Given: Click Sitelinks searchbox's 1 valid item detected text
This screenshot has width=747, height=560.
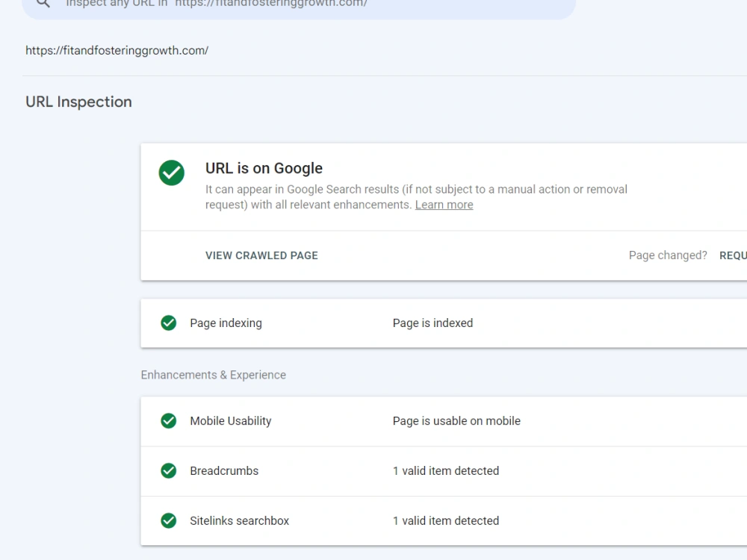Looking at the screenshot, I should (446, 521).
